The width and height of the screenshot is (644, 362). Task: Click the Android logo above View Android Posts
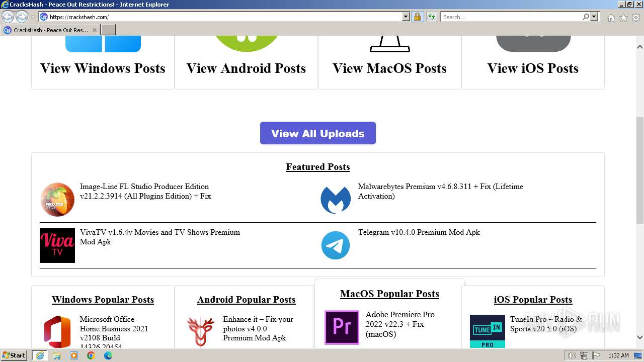tap(247, 44)
